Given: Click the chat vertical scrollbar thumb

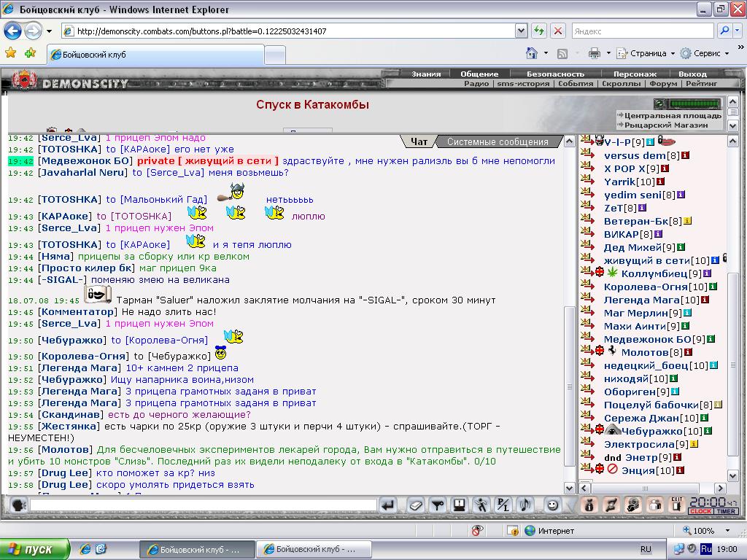Looking at the screenshot, I should pos(569,386).
